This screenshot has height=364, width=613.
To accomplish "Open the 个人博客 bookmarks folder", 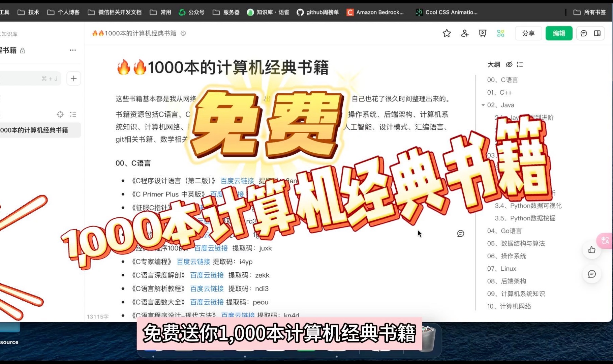I will [x=63, y=12].
